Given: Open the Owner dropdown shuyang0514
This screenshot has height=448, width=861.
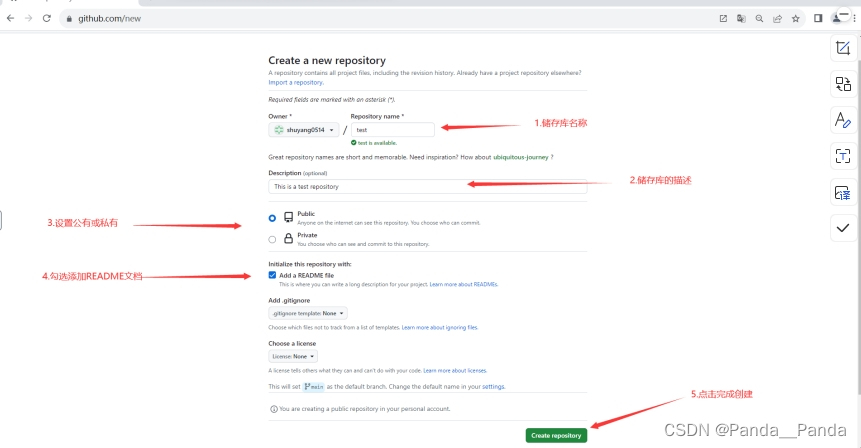Looking at the screenshot, I should [x=304, y=130].
